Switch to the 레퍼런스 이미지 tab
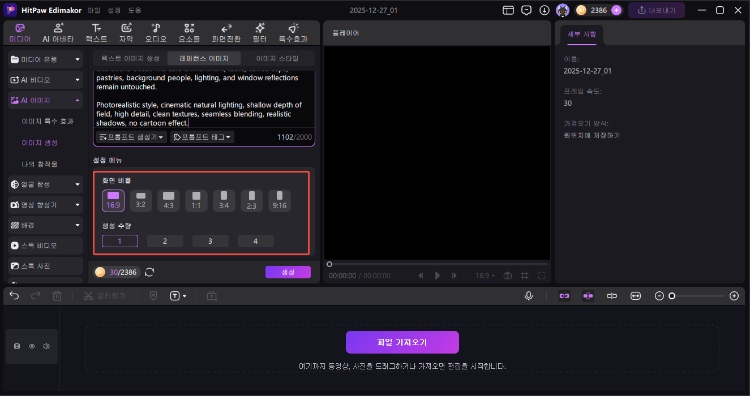The image size is (750, 396). pyautogui.click(x=204, y=58)
